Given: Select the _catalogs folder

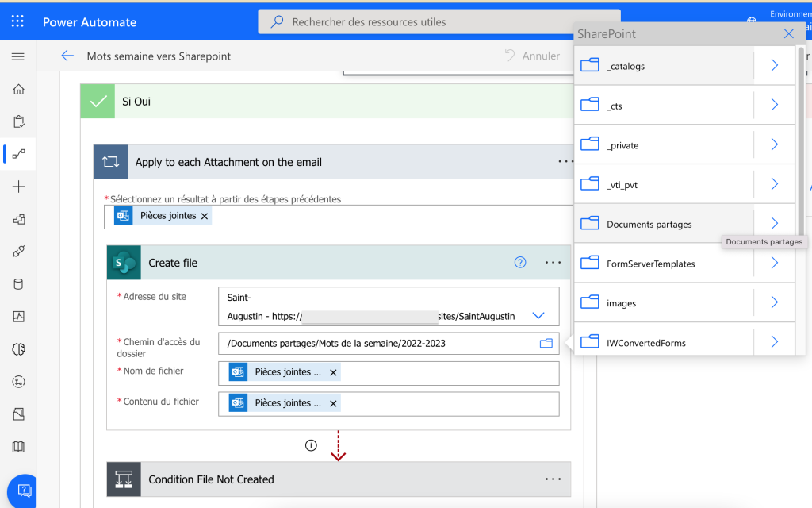Looking at the screenshot, I should [664, 65].
